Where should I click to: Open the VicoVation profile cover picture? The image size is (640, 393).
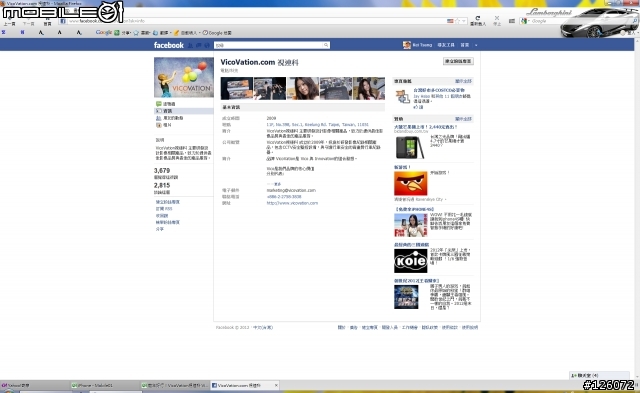tap(184, 77)
